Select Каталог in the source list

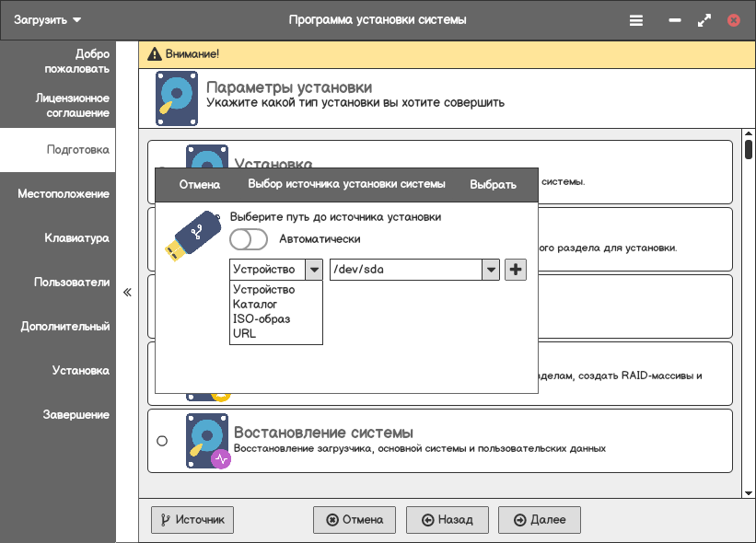point(255,304)
